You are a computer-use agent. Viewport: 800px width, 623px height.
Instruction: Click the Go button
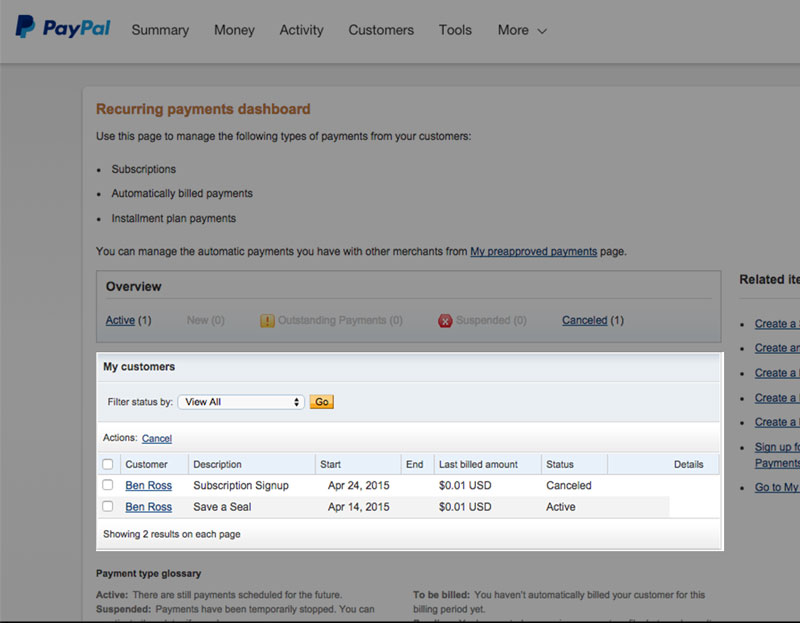(x=321, y=402)
